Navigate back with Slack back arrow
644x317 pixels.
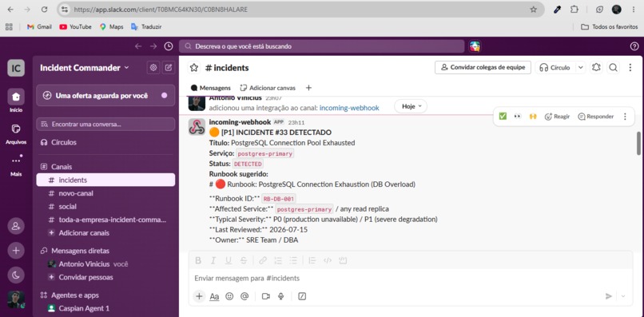tap(138, 46)
